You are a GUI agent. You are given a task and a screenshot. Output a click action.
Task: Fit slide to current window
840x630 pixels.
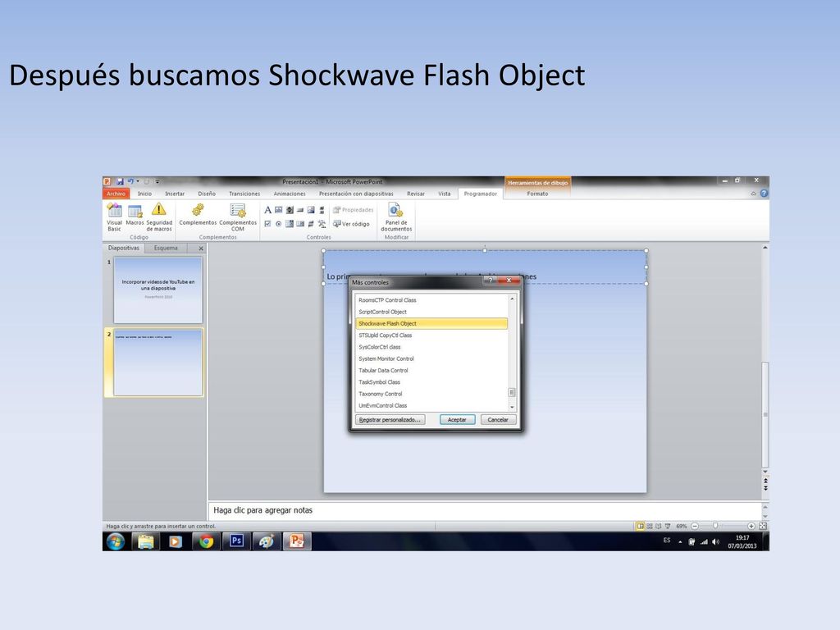763,526
